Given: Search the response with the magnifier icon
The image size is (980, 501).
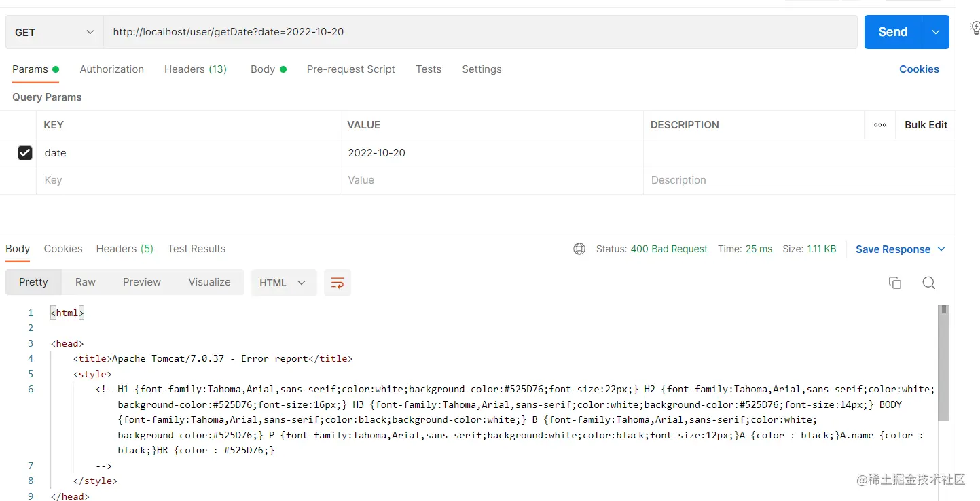Looking at the screenshot, I should pos(929,283).
